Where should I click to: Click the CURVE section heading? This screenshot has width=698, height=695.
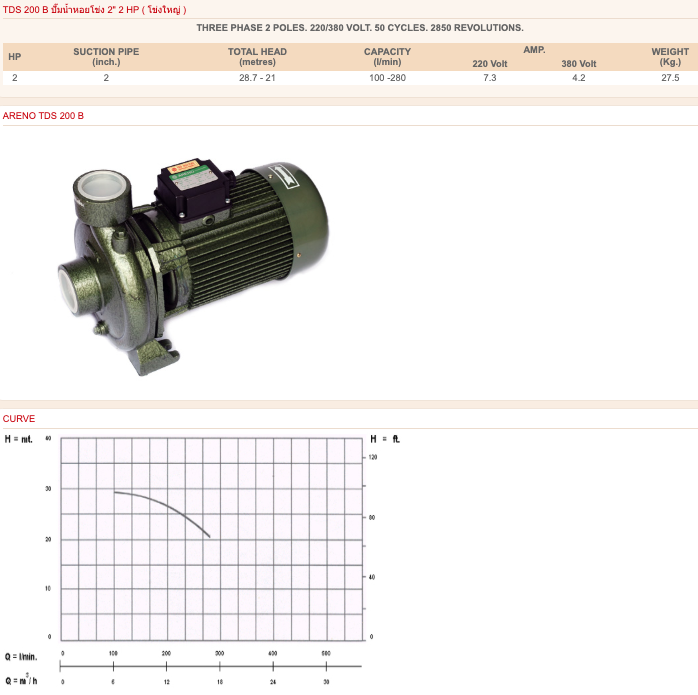(x=19, y=419)
